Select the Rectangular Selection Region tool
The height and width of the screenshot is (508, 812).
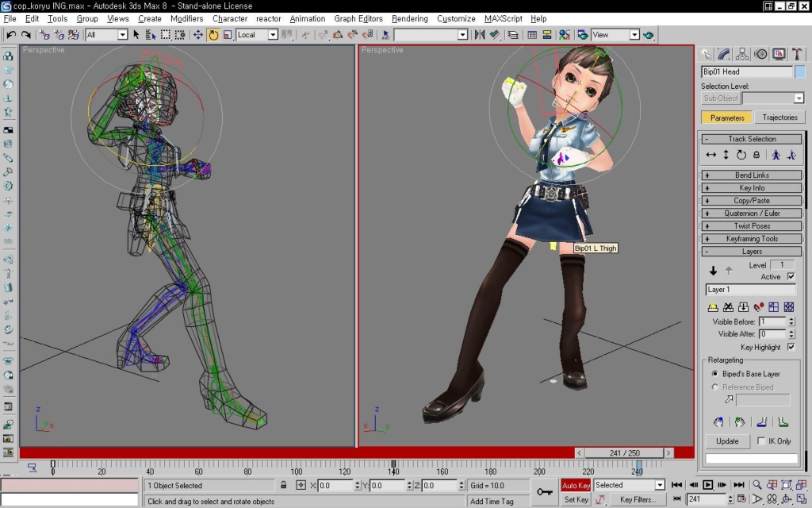165,35
